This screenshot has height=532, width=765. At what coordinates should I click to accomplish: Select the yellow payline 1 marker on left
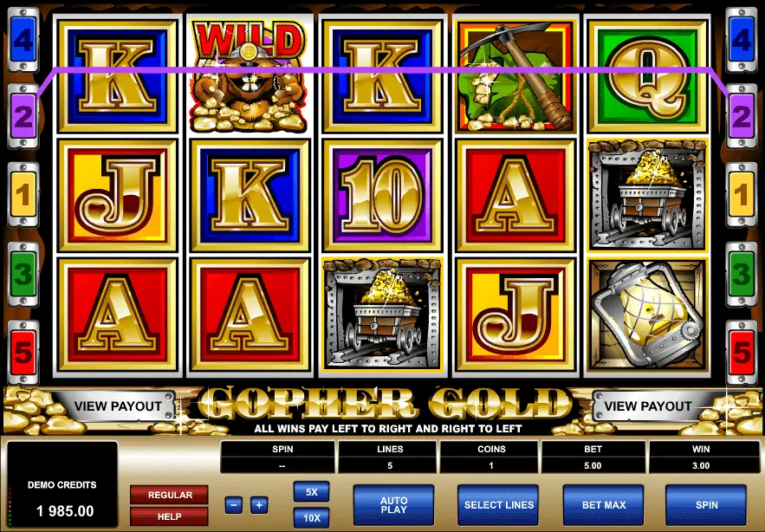(23, 195)
